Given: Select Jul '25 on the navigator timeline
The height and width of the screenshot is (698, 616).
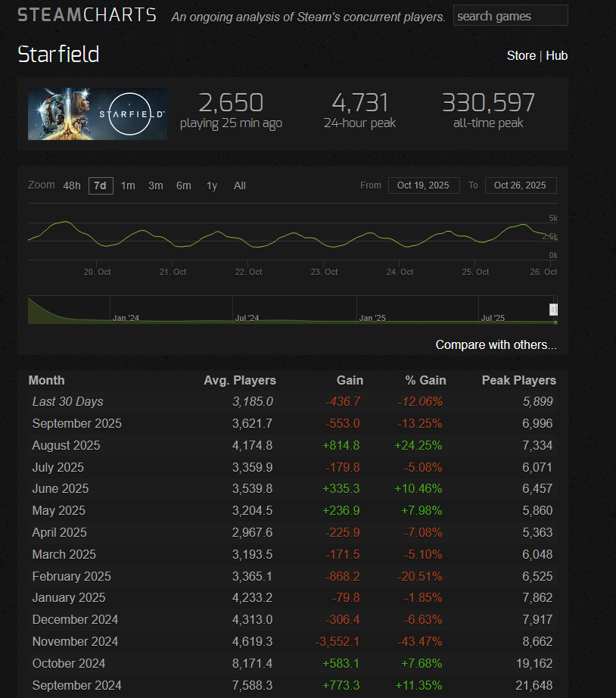Looking at the screenshot, I should tap(493, 318).
